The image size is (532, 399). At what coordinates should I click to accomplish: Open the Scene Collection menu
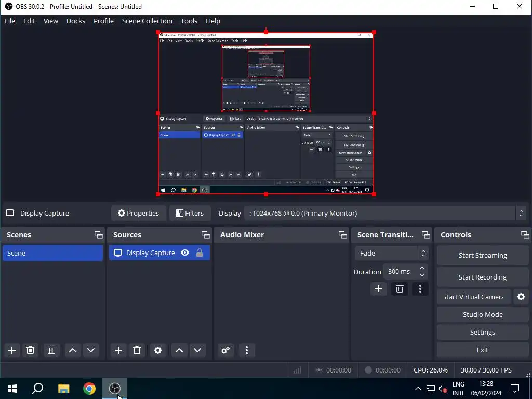(147, 21)
